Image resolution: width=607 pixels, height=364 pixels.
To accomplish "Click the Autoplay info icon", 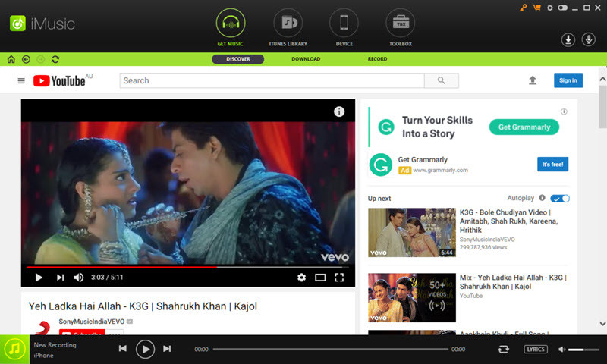I will pyautogui.click(x=542, y=198).
